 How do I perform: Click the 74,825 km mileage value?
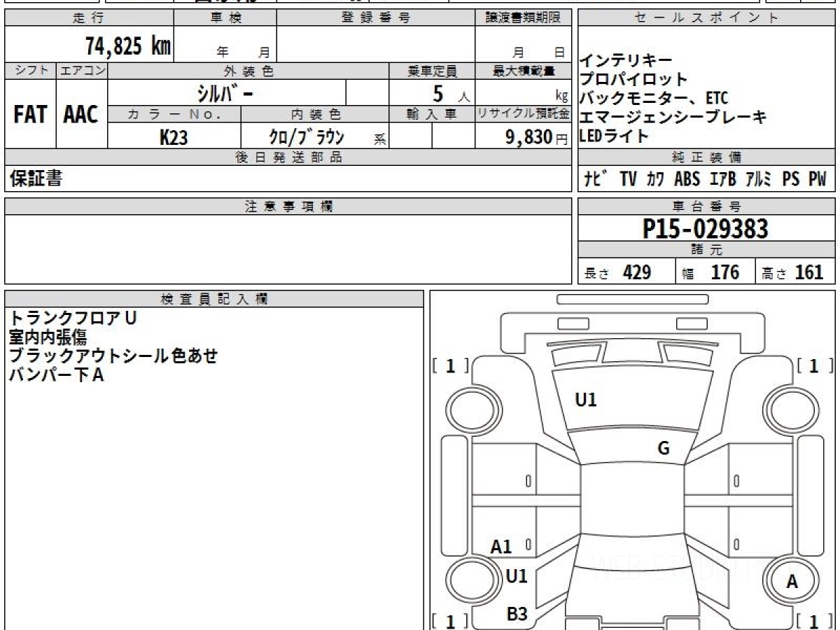pyautogui.click(x=127, y=46)
